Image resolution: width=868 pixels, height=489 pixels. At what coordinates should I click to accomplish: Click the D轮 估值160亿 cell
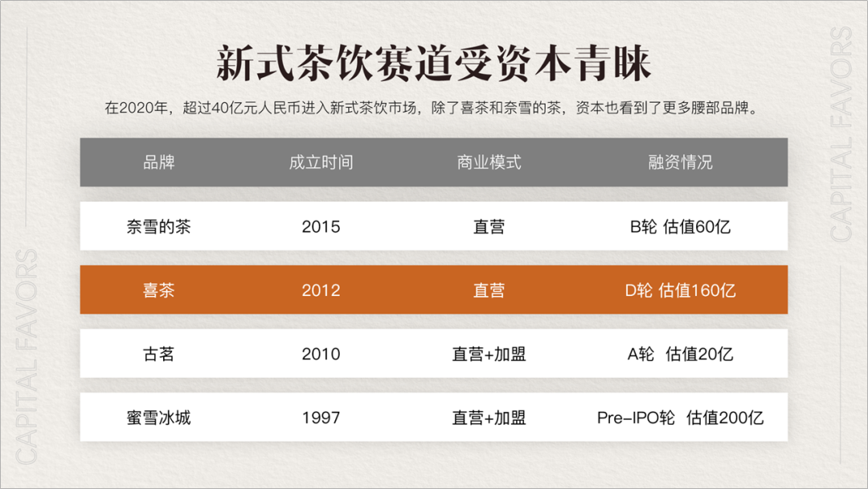coord(681,290)
